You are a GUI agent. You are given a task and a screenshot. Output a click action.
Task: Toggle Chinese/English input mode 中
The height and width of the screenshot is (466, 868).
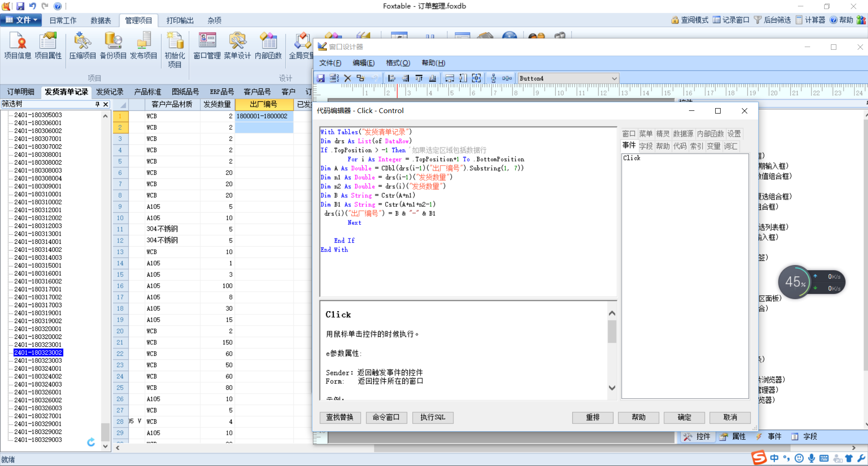click(774, 458)
